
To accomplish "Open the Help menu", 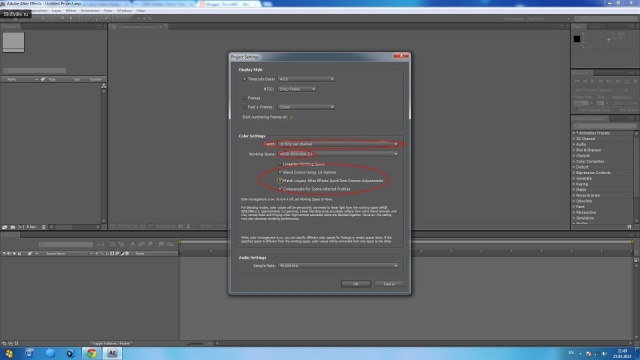I will coord(140,11).
